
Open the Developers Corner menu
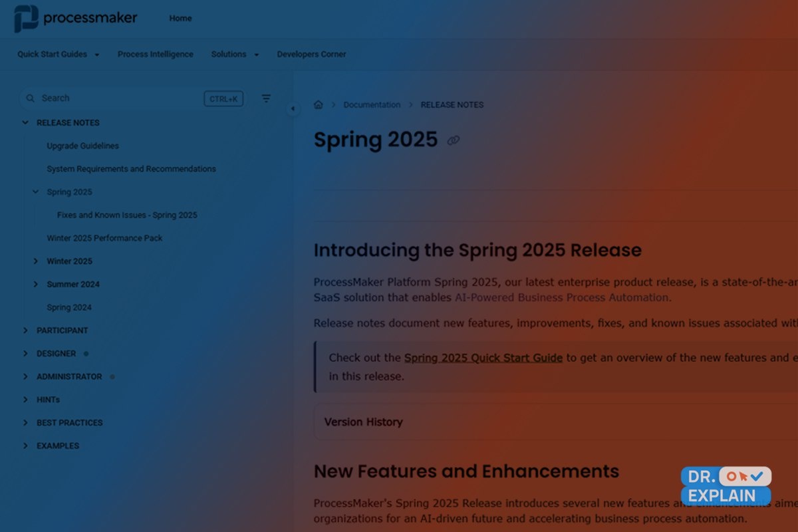pos(311,55)
